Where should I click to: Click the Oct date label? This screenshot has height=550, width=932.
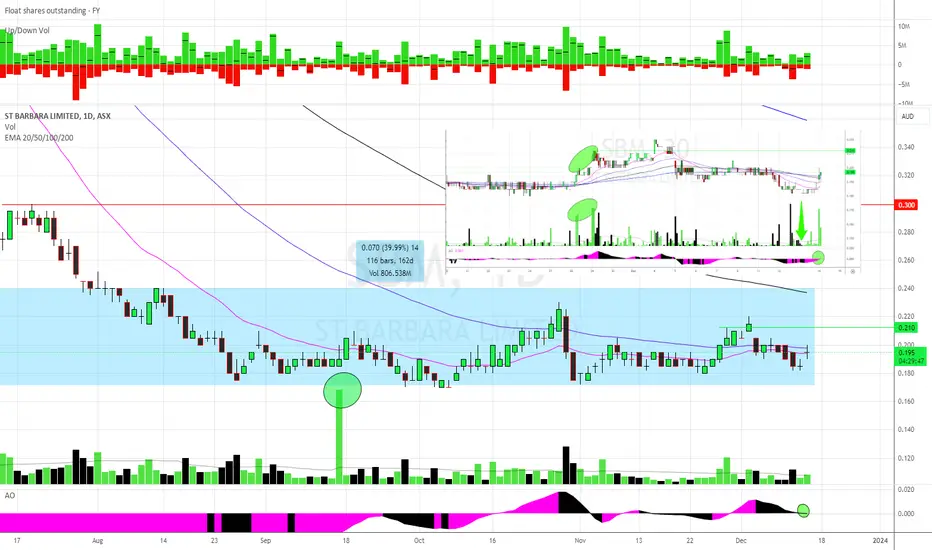coord(419,540)
